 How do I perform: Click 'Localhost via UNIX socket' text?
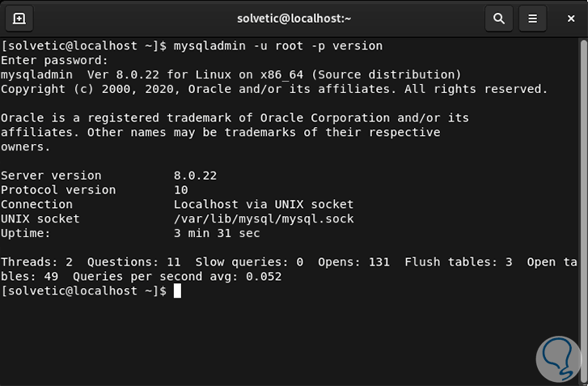point(264,205)
